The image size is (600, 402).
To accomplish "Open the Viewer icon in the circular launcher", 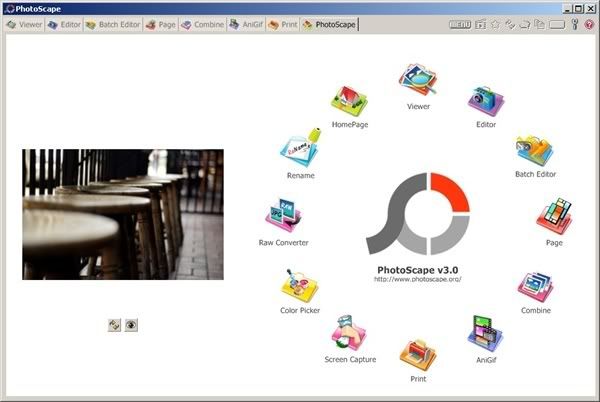I will point(417,79).
